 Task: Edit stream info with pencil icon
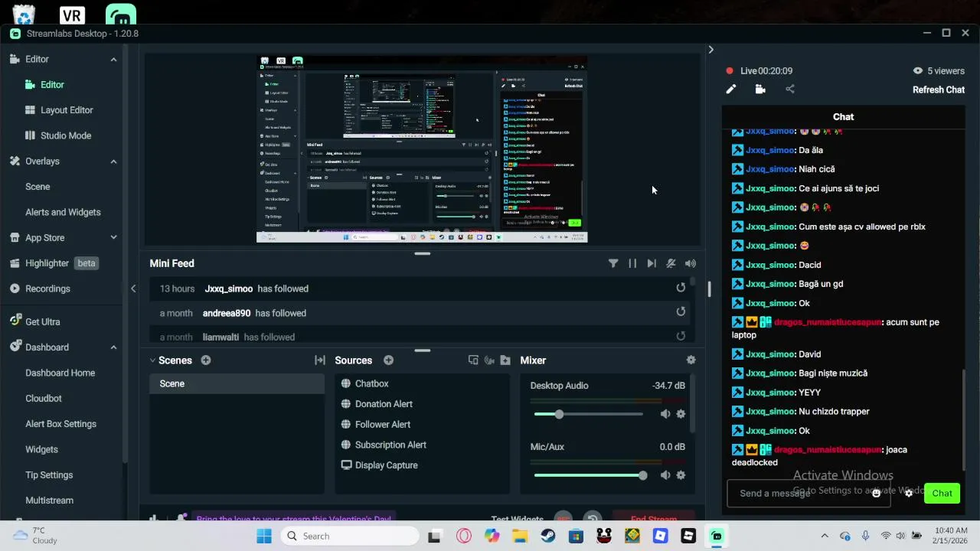[x=731, y=90]
